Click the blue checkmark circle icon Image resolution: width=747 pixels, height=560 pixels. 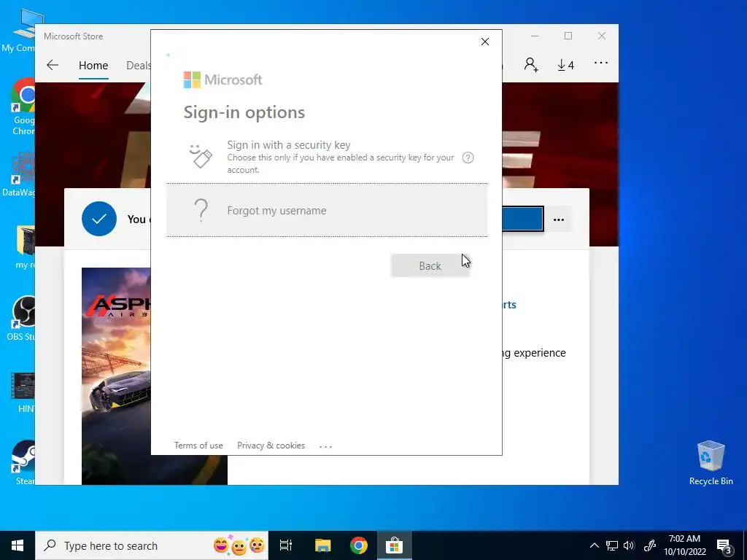[x=99, y=219]
